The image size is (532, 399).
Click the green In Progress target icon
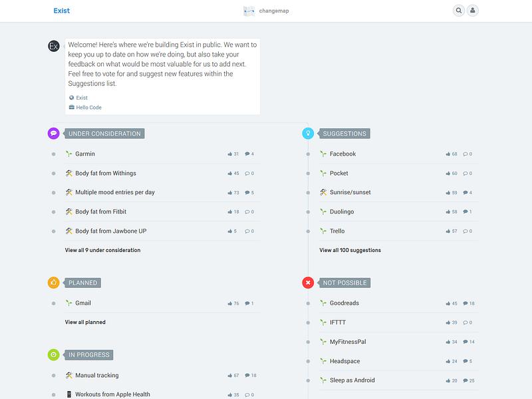(54, 354)
